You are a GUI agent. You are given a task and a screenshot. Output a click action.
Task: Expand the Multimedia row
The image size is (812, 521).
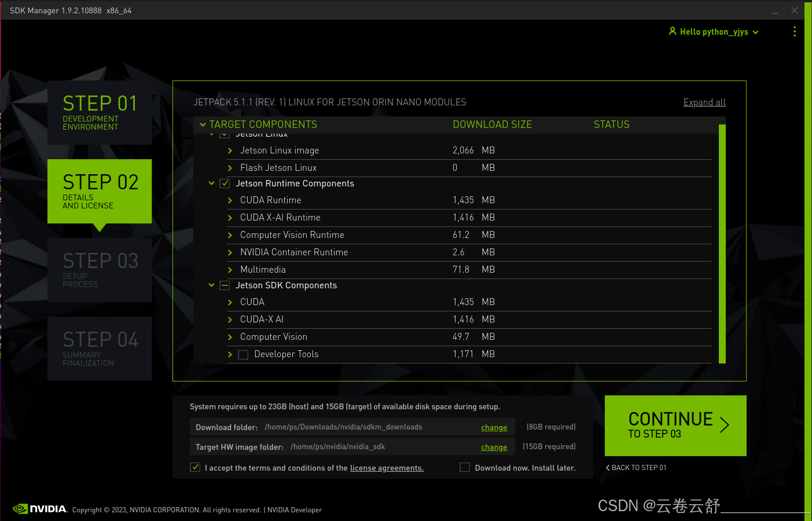(x=230, y=270)
